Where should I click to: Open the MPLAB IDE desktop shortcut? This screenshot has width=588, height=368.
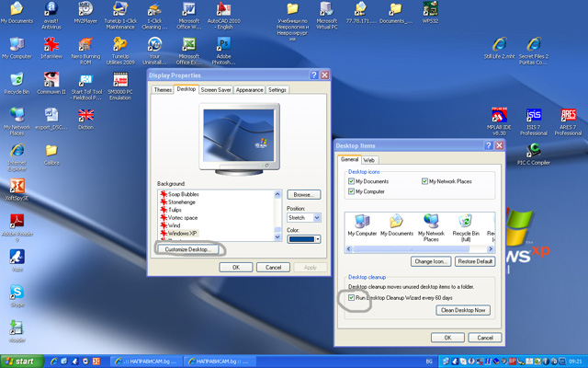point(499,115)
